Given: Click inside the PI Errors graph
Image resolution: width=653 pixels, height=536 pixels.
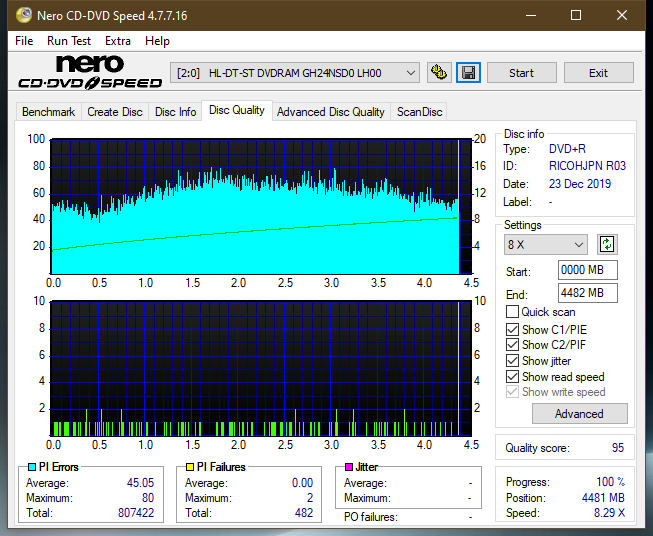Looking at the screenshot, I should click(261, 207).
